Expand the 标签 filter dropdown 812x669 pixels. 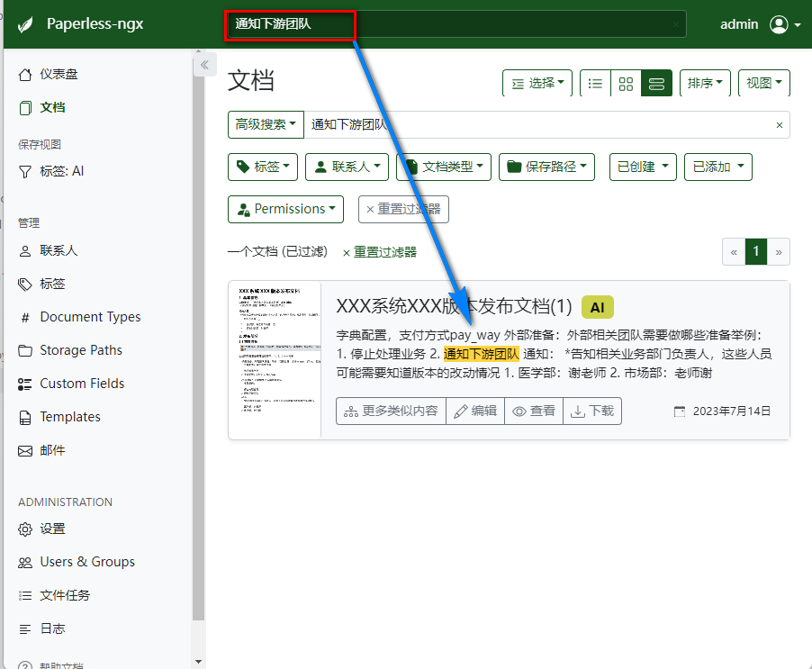(x=263, y=167)
